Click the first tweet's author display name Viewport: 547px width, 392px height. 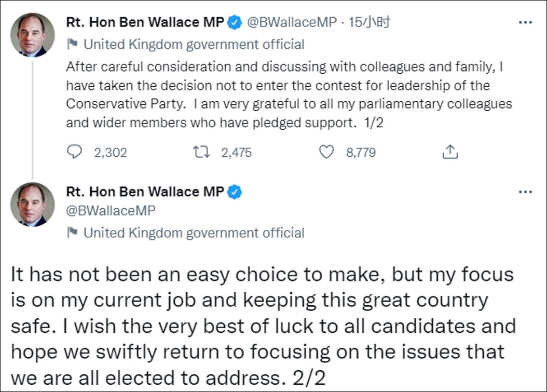[x=145, y=22]
